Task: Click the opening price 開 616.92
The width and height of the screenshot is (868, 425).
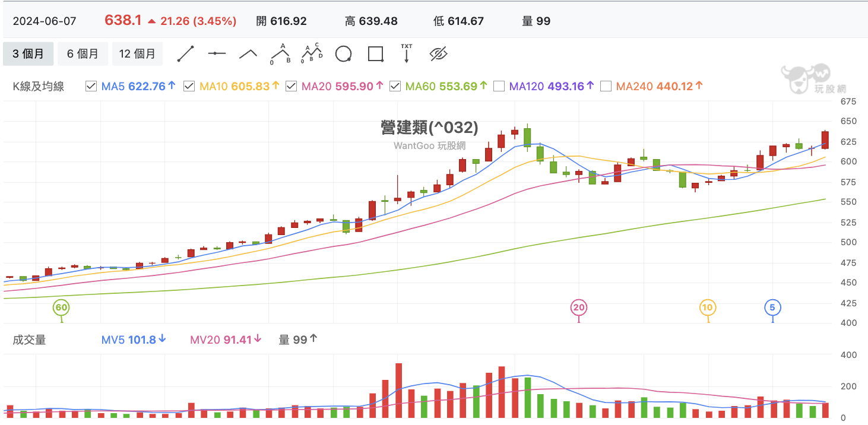Action: pos(281,21)
